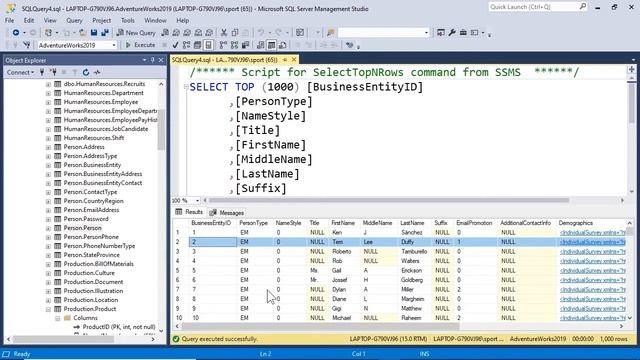Screen dimensions: 640x360
Task: Click the query editor horizontal scrollbar
Action: [x=389, y=200]
